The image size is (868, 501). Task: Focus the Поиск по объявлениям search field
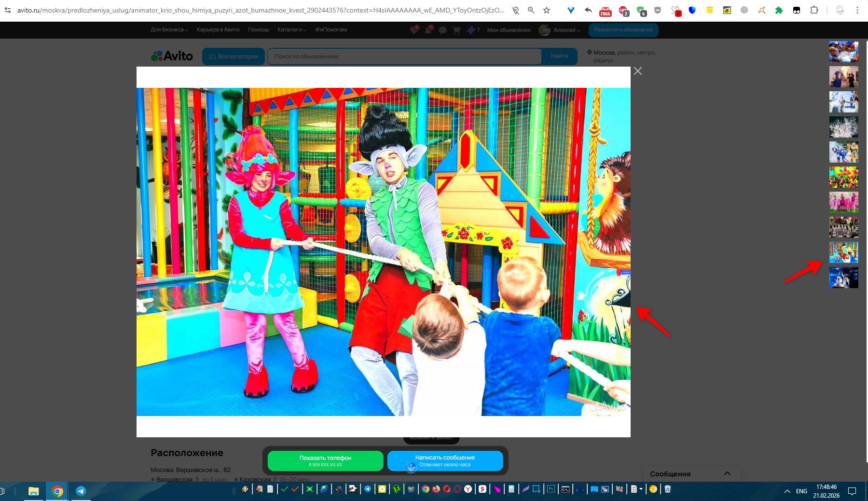pyautogui.click(x=404, y=56)
